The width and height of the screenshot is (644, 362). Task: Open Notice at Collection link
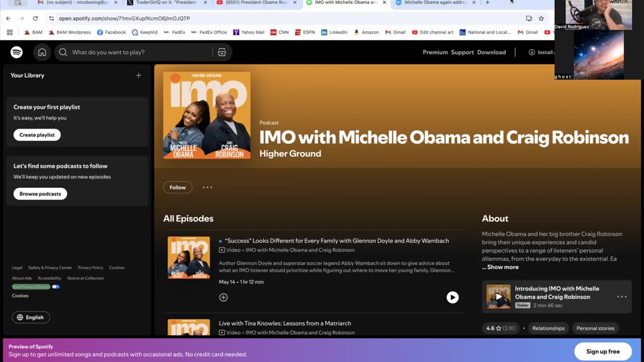pyautogui.click(x=86, y=278)
